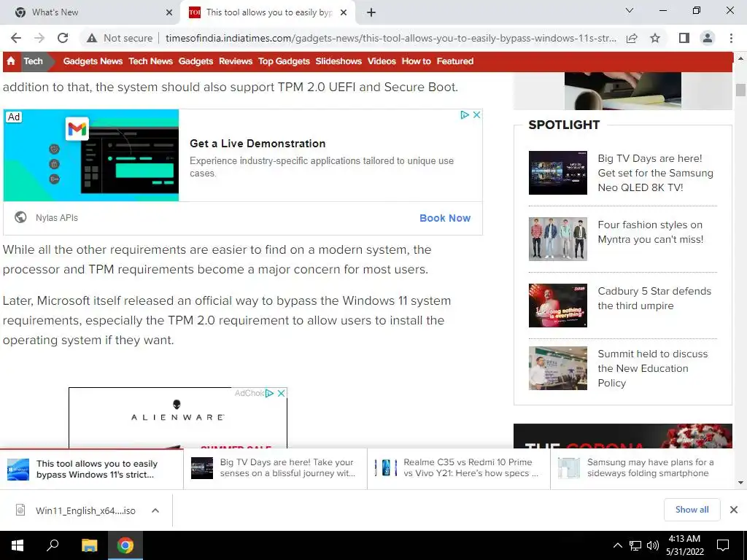747x560 pixels.
Task: Click the page scrollbar up arrow
Action: coord(740,58)
